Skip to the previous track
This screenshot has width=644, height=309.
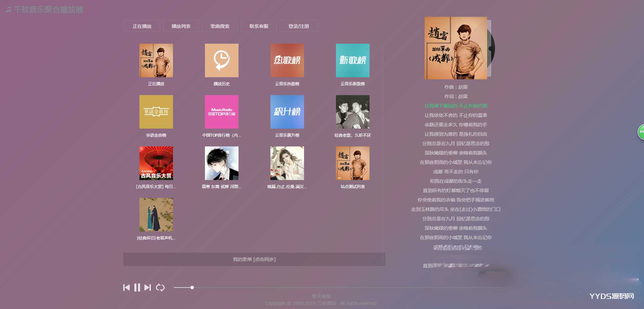pos(127,288)
